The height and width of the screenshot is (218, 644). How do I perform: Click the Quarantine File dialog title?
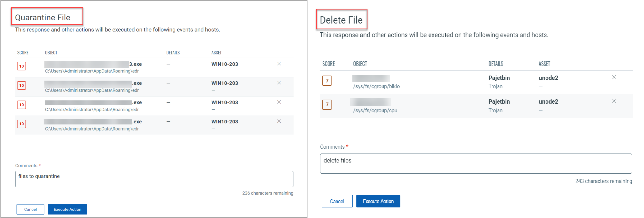click(43, 17)
